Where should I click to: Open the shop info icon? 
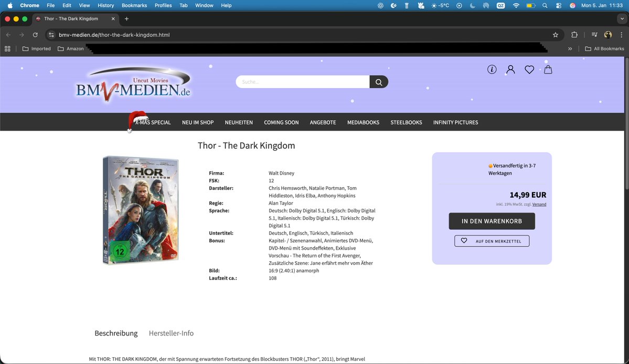coord(492,69)
